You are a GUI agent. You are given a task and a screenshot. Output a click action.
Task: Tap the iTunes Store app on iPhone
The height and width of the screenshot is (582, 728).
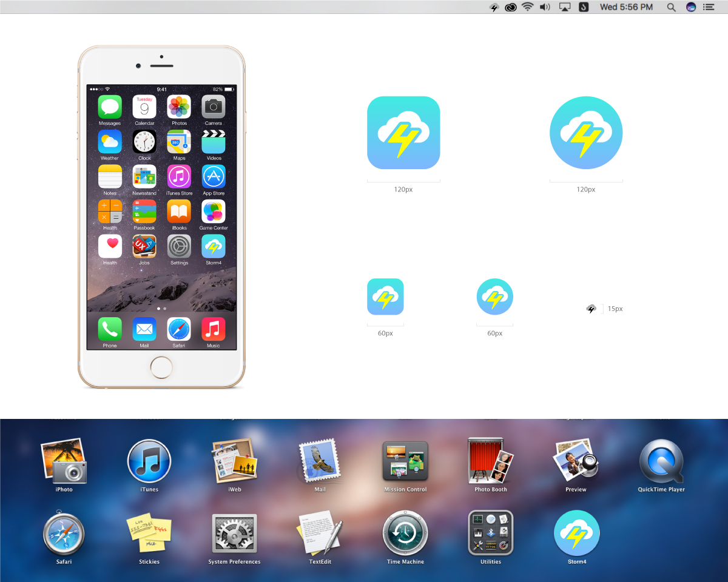coord(179,176)
